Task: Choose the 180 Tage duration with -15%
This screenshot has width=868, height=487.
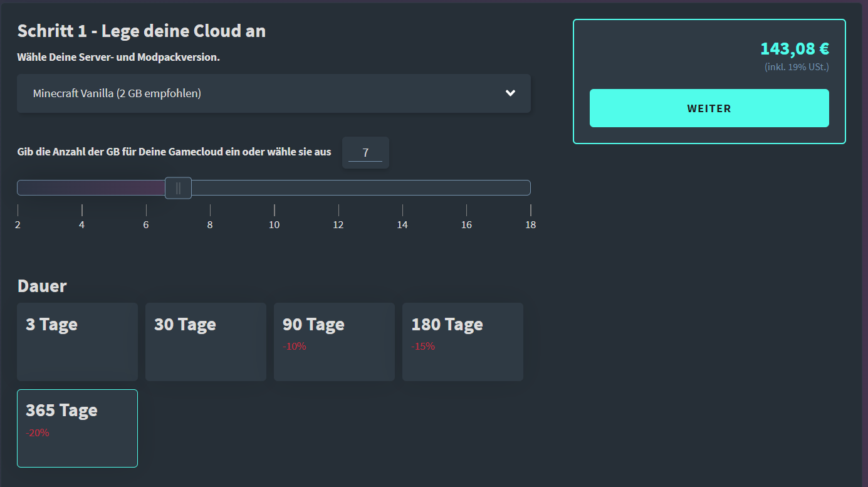Action: 463,342
